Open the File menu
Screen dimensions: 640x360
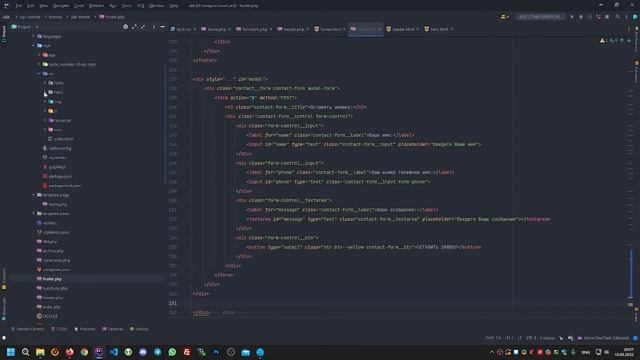click(19, 6)
